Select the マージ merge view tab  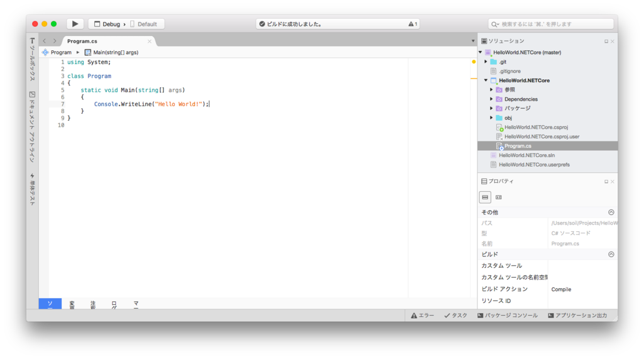[x=136, y=304]
